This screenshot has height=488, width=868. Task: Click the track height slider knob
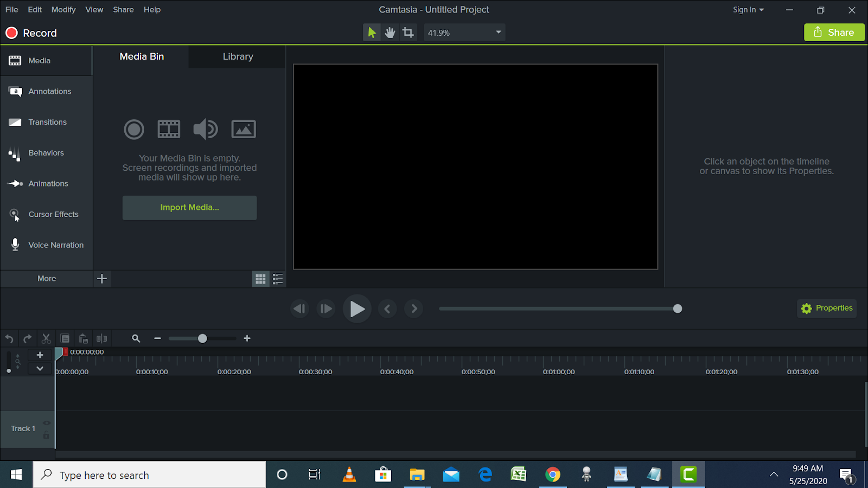[x=9, y=371]
